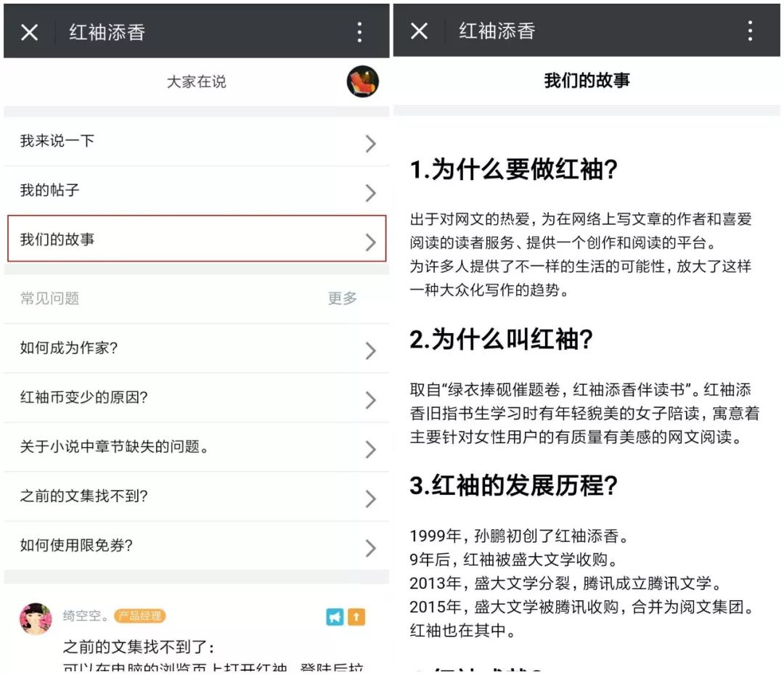Select line 9年后，红袖被盛大文学收购。

[514, 560]
